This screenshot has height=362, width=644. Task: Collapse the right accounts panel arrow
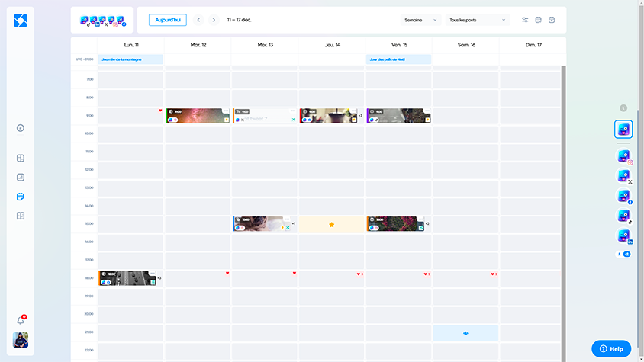(x=623, y=108)
